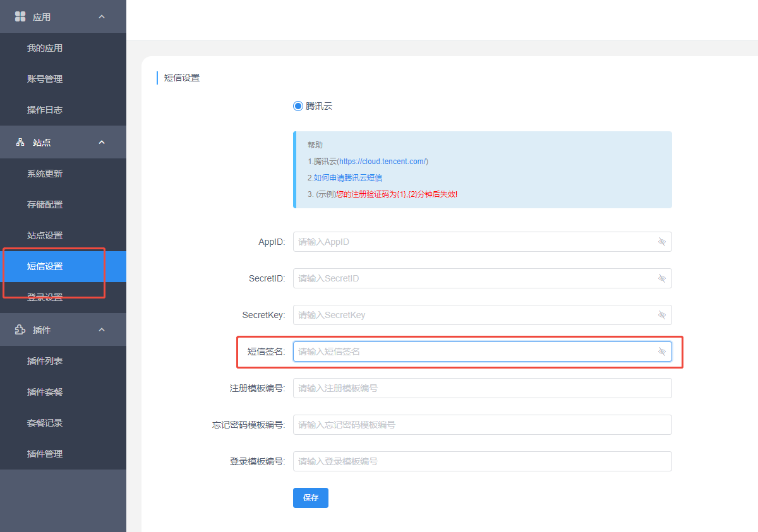
Task: Click the 短信设置 page heading
Action: [x=182, y=78]
